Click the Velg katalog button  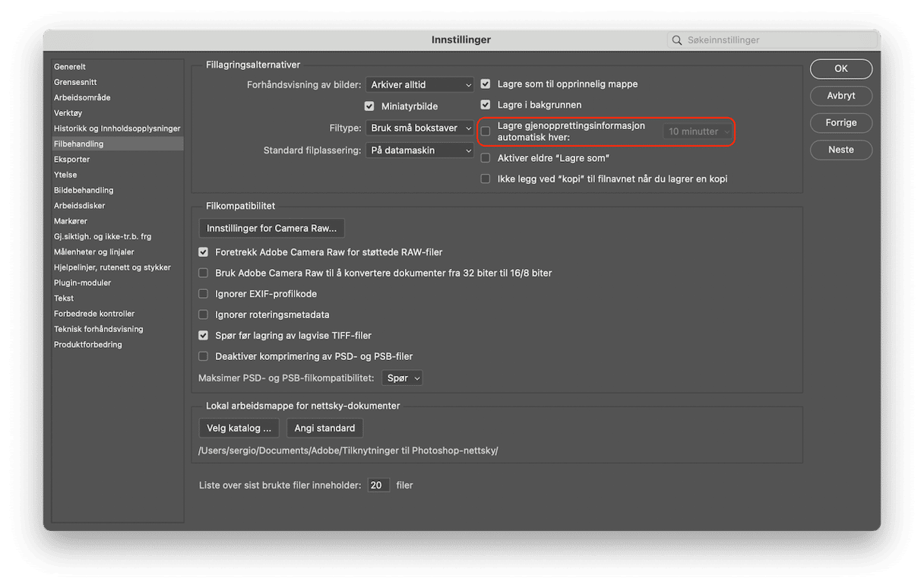point(239,428)
